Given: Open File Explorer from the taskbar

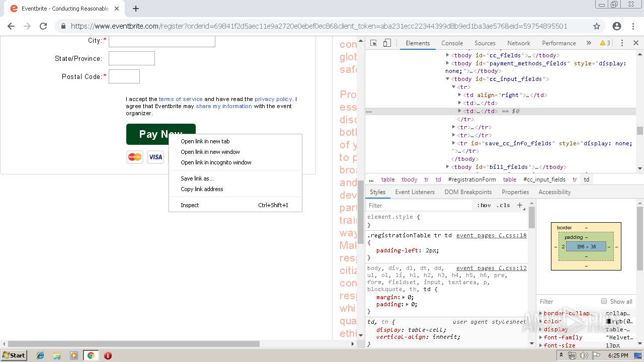Looking at the screenshot, I should 57,355.
